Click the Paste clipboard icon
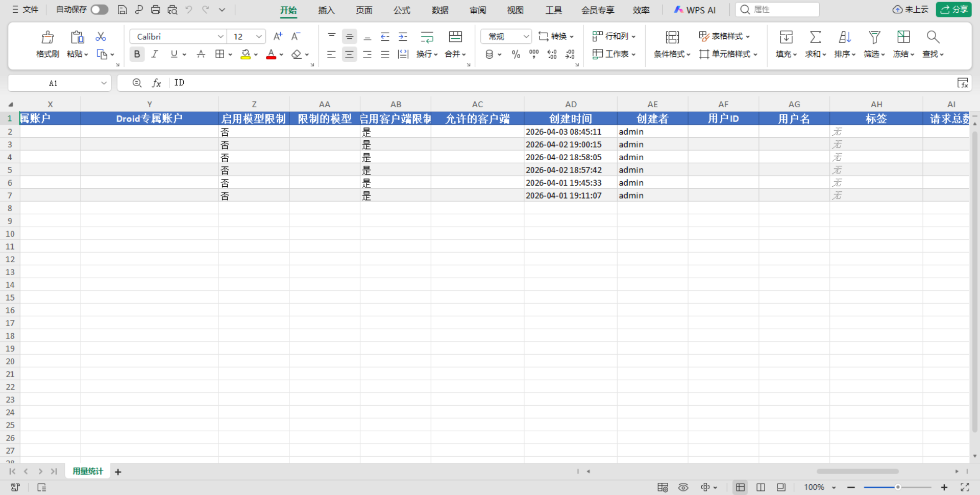The image size is (980, 495). click(x=77, y=37)
